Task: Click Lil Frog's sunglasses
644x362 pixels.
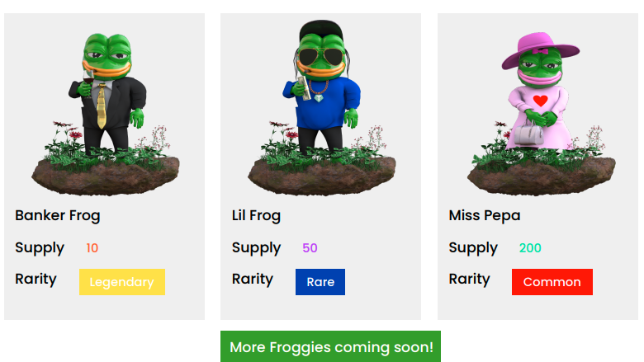Action: [321, 56]
